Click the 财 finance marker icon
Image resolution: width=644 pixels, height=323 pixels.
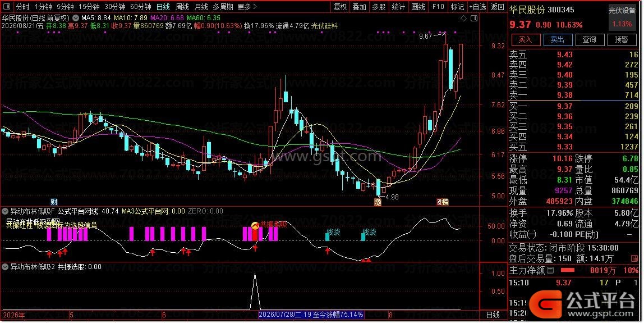(54, 202)
